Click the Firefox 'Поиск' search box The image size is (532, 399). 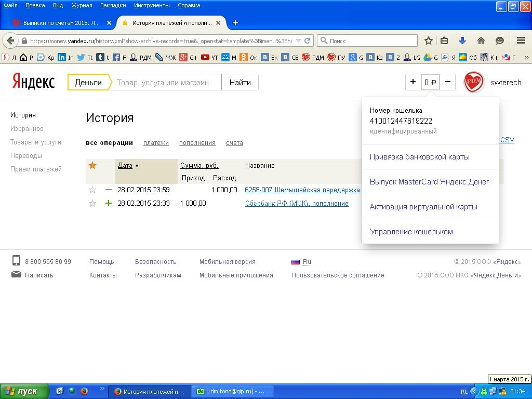[x=367, y=41]
